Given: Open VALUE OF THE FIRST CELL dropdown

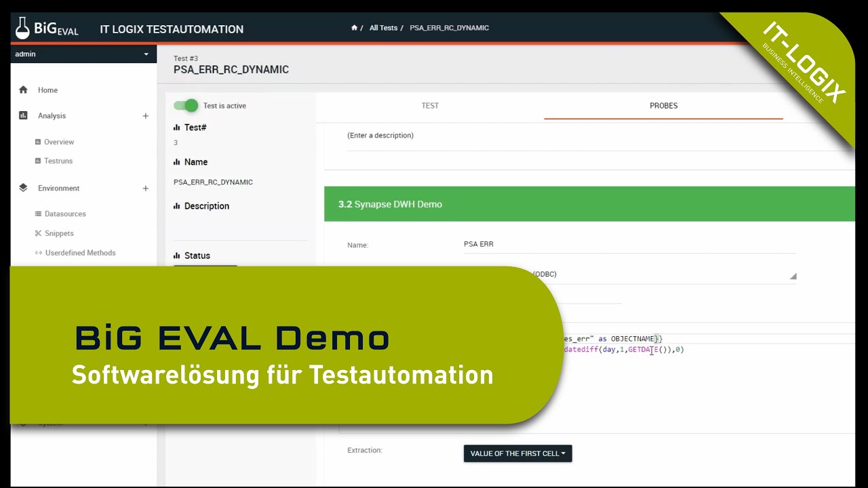Looking at the screenshot, I should [518, 453].
